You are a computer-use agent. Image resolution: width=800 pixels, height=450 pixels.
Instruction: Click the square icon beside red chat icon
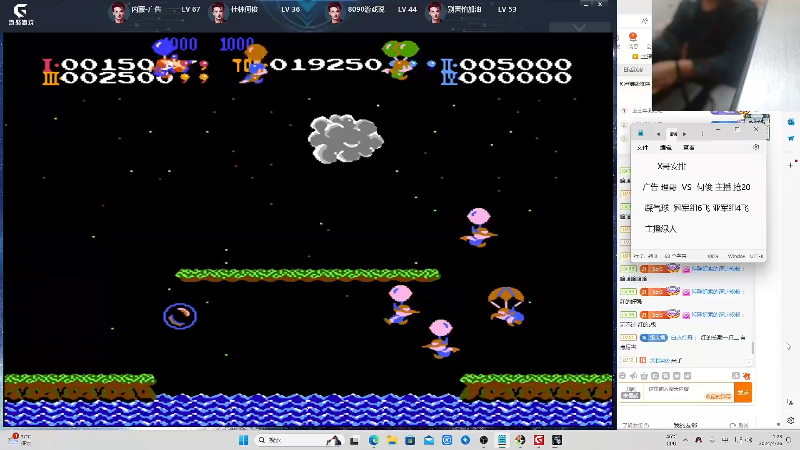[x=736, y=376]
